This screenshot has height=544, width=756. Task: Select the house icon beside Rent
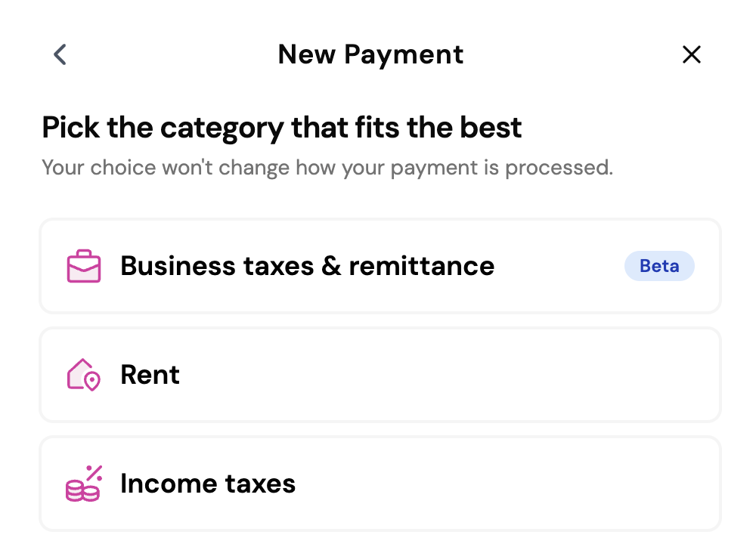(x=82, y=374)
